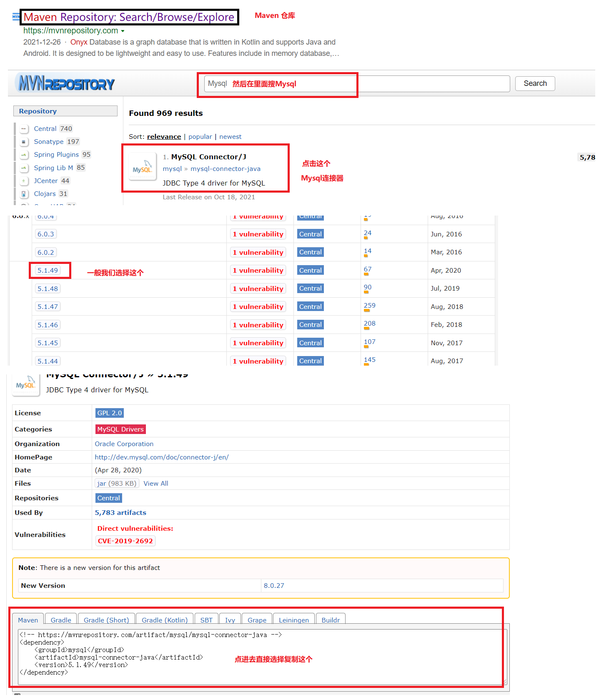Viewport: 609px width, 700px height.
Task: Filter by Clojars repository
Action: (x=45, y=194)
